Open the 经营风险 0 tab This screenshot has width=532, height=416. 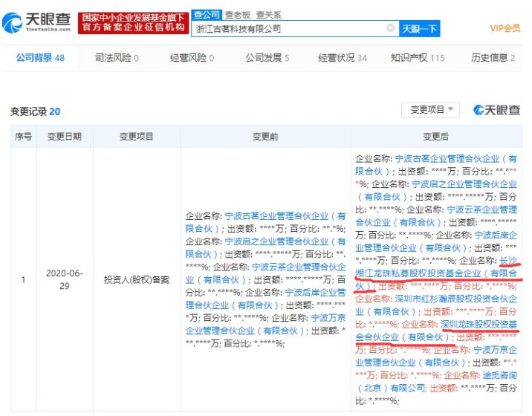pyautogui.click(x=192, y=58)
